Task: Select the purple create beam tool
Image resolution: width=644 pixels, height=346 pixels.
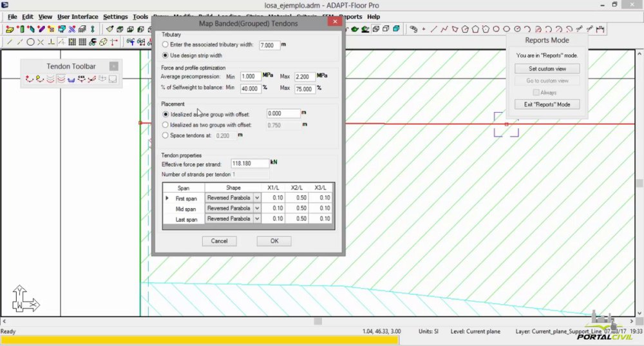Action: [41, 29]
